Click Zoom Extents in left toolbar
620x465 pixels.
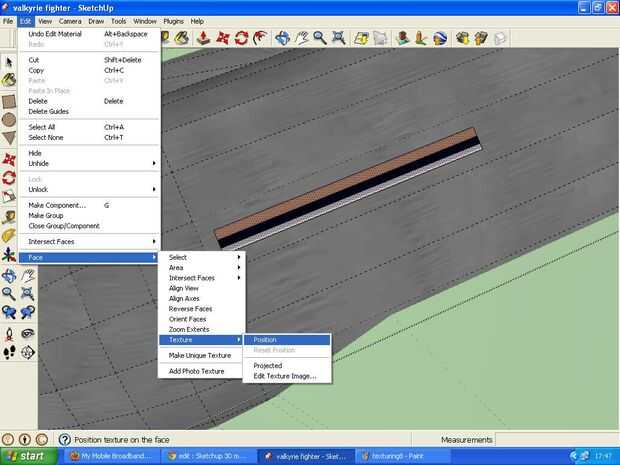click(x=28, y=294)
